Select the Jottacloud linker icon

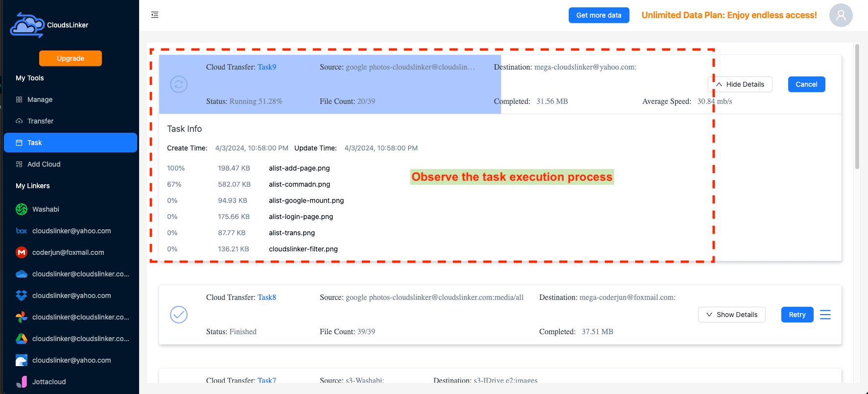(x=22, y=382)
